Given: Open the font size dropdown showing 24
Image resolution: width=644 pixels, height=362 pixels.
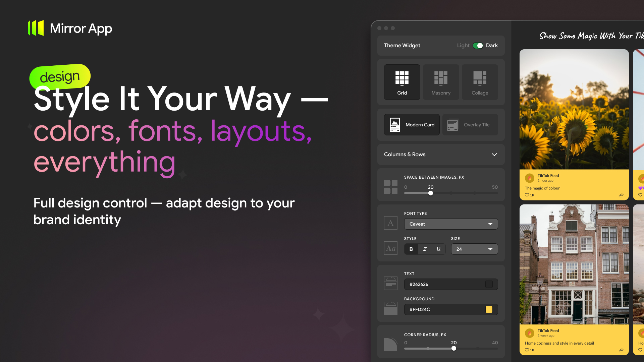Looking at the screenshot, I should pos(474,249).
